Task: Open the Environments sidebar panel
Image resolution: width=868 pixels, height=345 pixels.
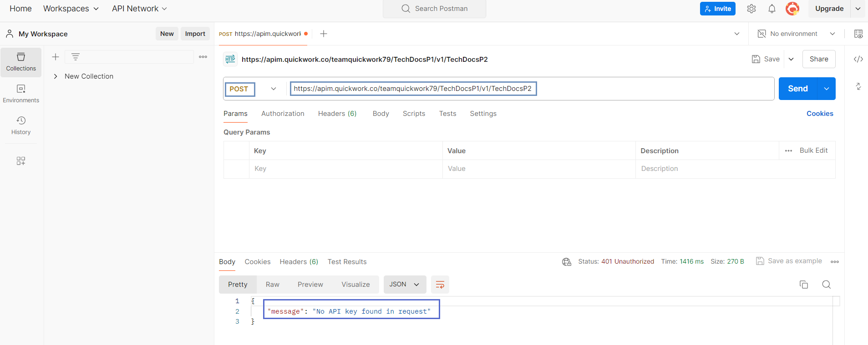Action: tap(21, 94)
